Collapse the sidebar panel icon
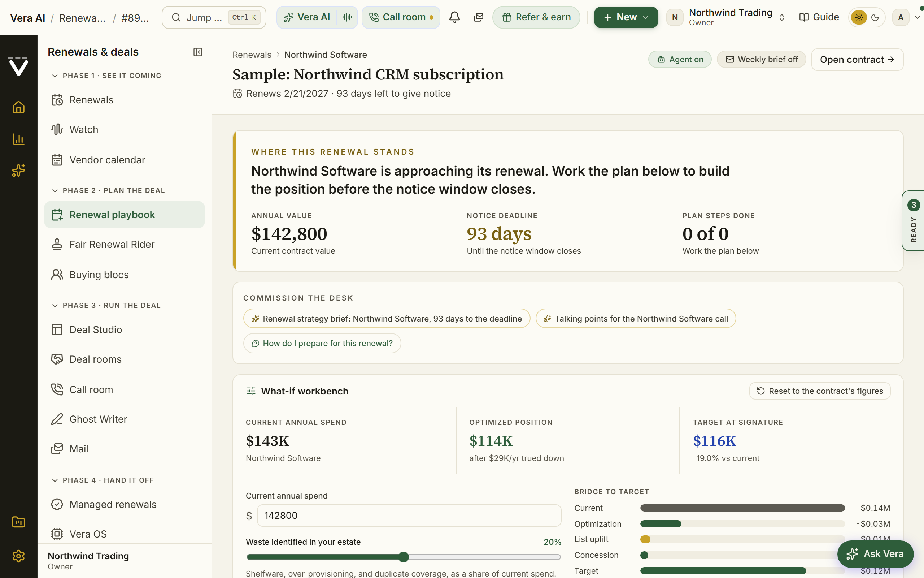 (x=198, y=52)
